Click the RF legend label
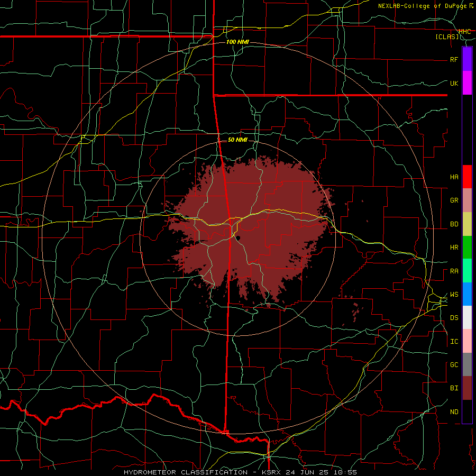This screenshot has width=476, height=476. click(x=454, y=59)
